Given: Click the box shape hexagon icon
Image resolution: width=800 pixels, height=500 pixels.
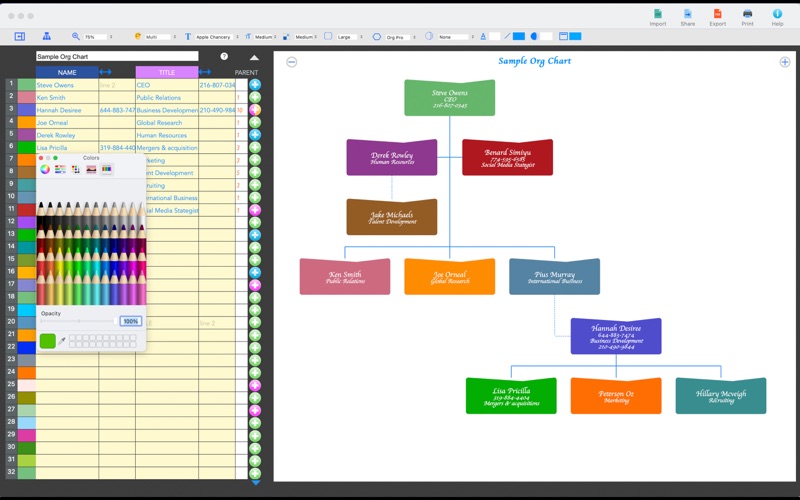Looking at the screenshot, I should pyautogui.click(x=377, y=37).
